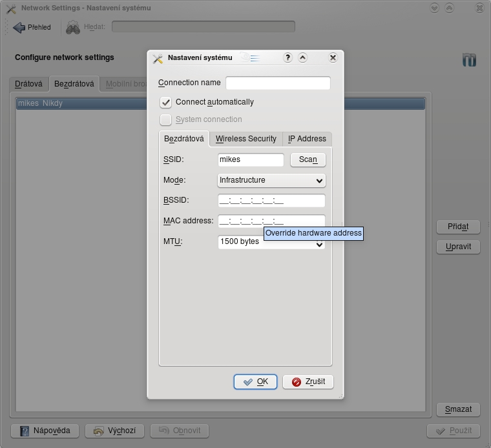Click the wrench icon in dialog title bar

click(158, 58)
